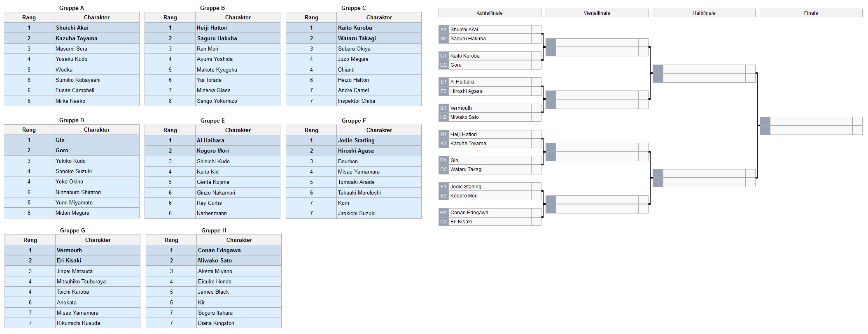
Task: Select the H1 seed beside Conan Edogawa
Action: pyautogui.click(x=443, y=213)
